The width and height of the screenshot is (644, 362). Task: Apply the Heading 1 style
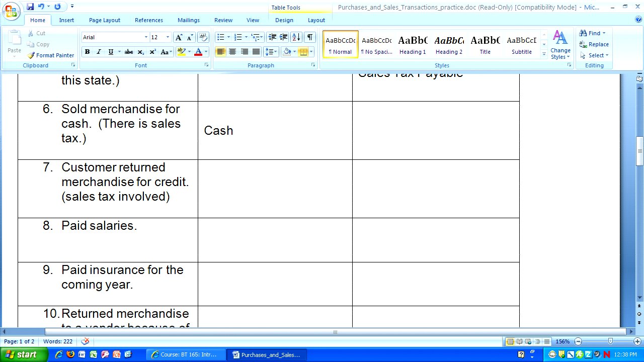pos(413,44)
